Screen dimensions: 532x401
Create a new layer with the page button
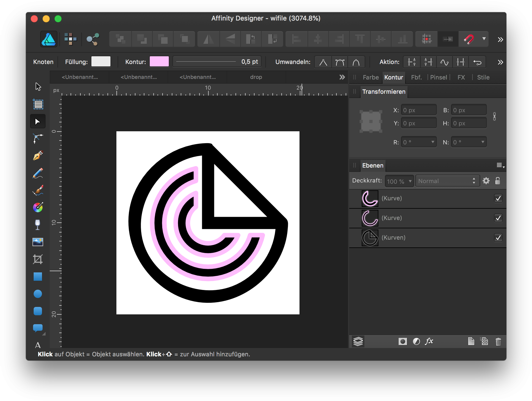click(471, 341)
